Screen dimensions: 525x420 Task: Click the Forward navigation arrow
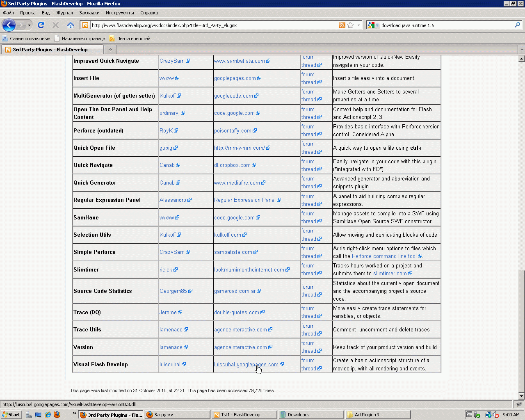click(21, 25)
